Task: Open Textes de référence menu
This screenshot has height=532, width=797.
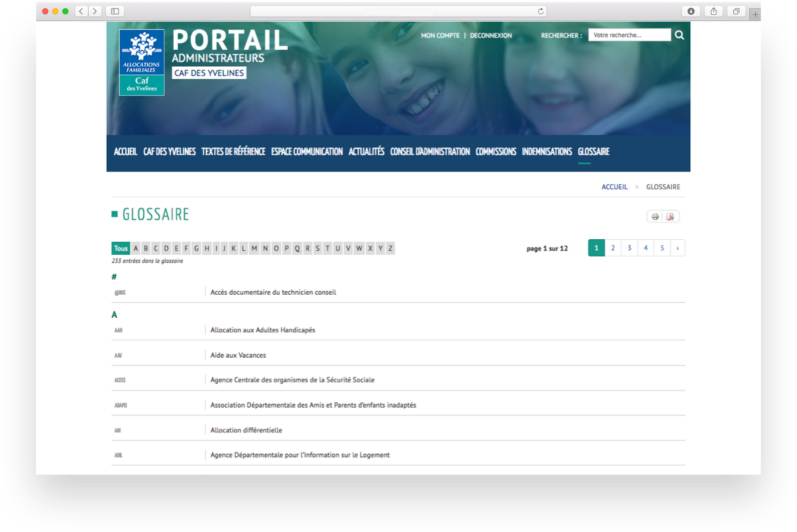Action: tap(233, 151)
